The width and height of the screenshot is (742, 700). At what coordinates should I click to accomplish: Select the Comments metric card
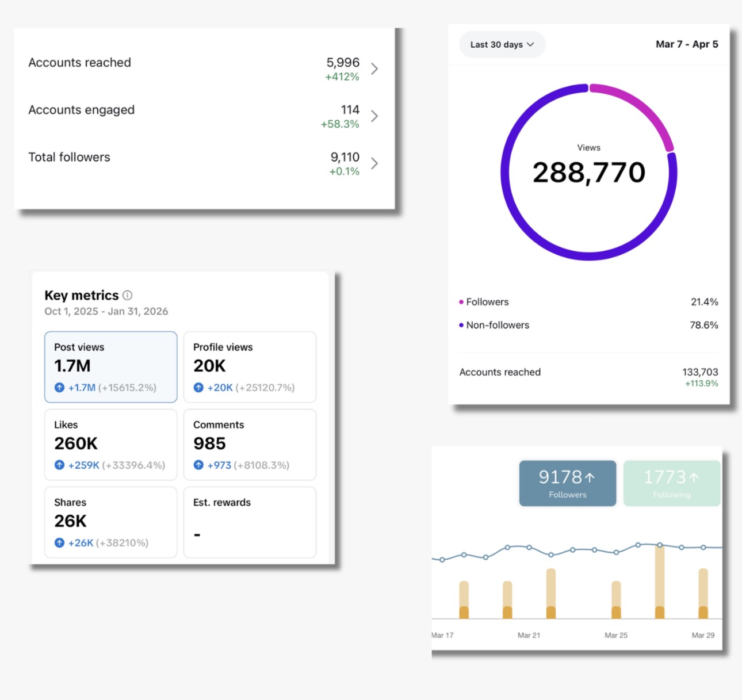(250, 445)
